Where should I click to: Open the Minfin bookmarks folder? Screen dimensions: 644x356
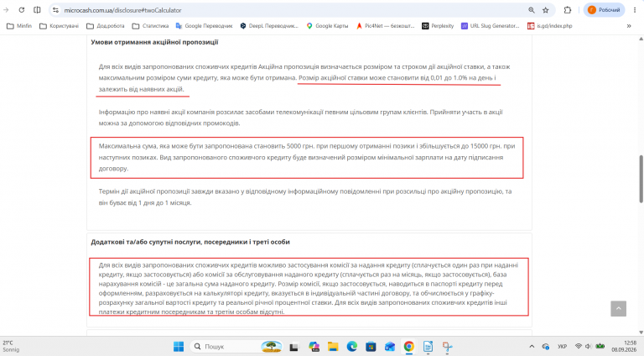(x=19, y=26)
